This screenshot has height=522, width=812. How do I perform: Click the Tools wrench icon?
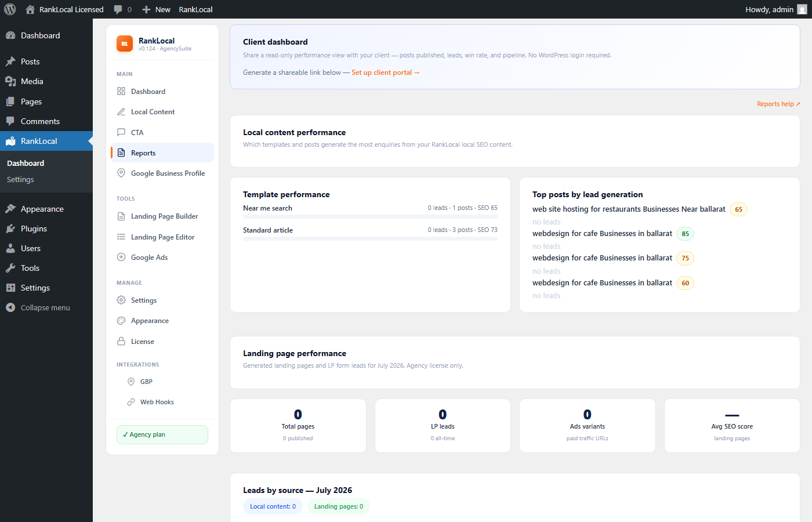[x=10, y=268]
